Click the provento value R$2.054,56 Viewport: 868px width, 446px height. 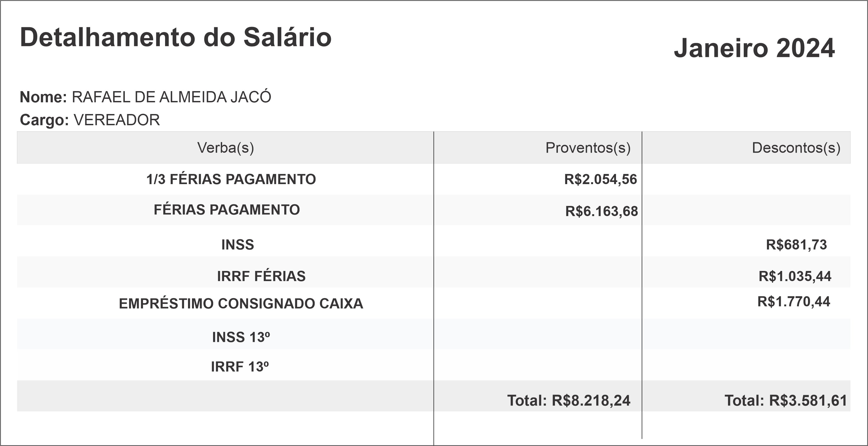(x=601, y=179)
